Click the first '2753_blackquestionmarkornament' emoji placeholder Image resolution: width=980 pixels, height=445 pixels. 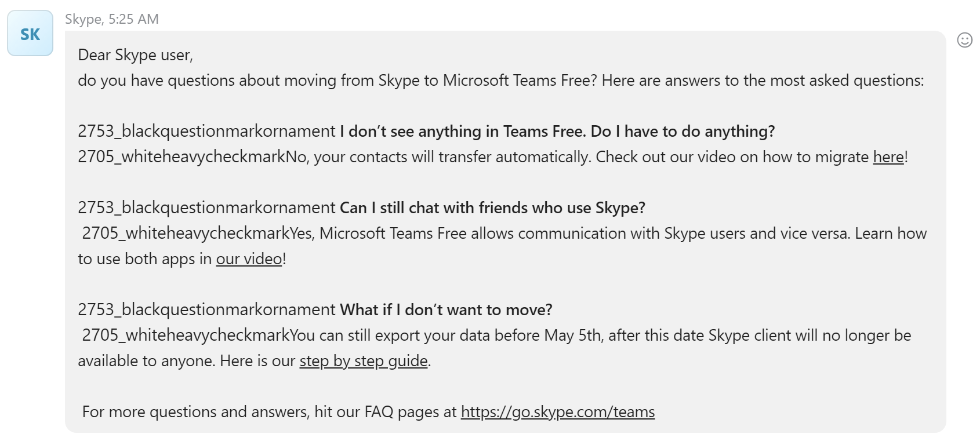tap(206, 132)
